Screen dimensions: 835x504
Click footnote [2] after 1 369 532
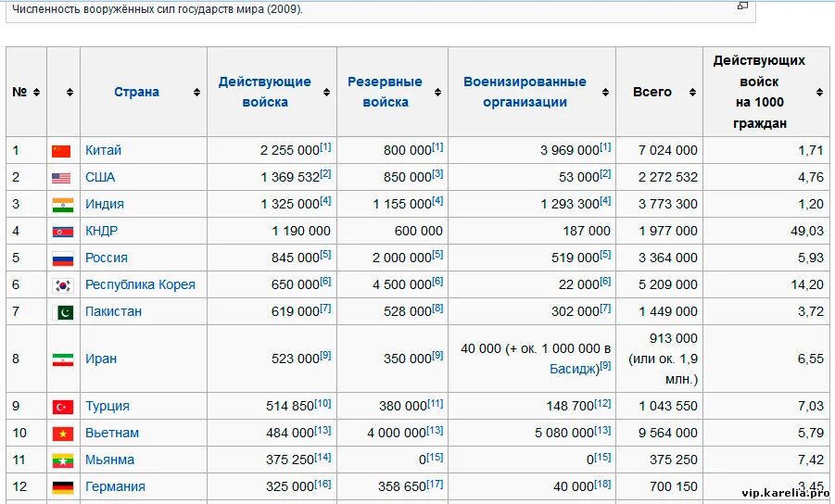coord(325,173)
